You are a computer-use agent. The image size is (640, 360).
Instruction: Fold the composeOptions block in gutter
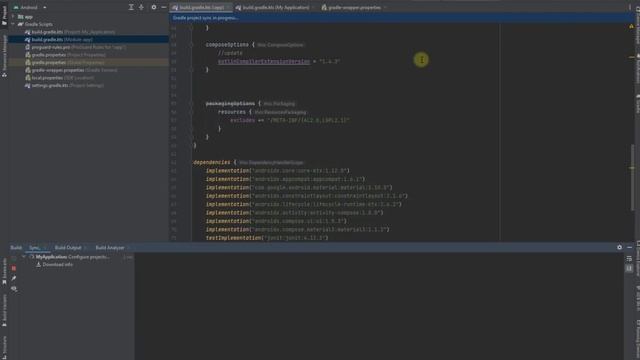[x=191, y=45]
